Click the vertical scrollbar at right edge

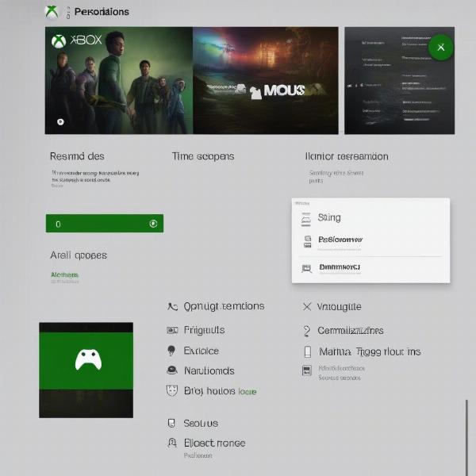pyautogui.click(x=467, y=438)
